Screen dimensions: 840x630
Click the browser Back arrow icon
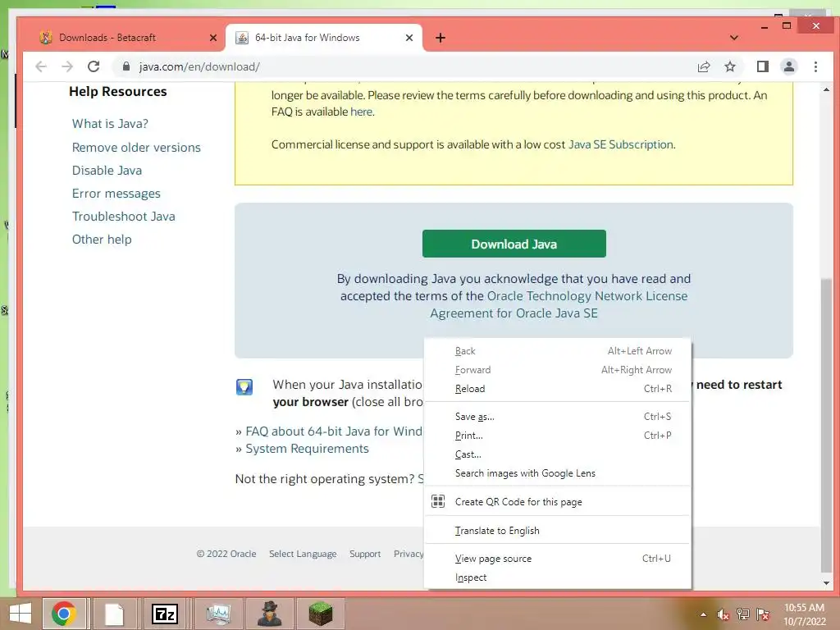pyautogui.click(x=41, y=66)
